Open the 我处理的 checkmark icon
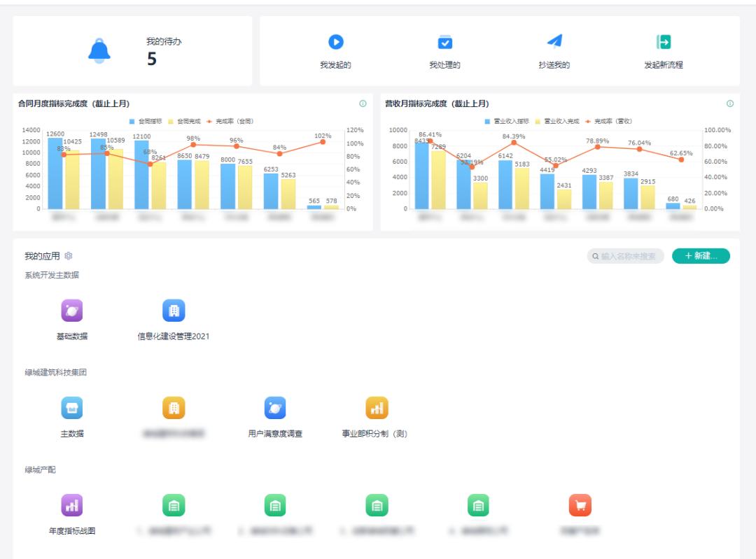The height and width of the screenshot is (559, 756). 444,42
